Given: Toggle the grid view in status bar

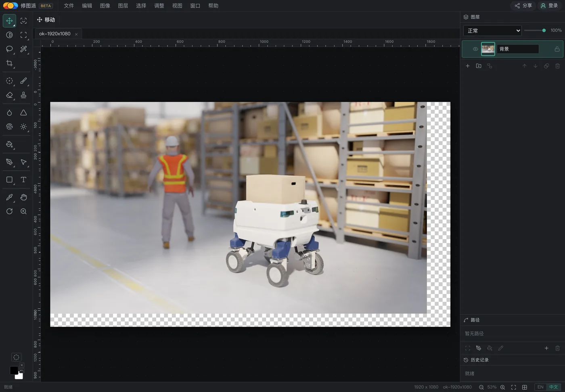Looking at the screenshot, I should tap(525, 387).
